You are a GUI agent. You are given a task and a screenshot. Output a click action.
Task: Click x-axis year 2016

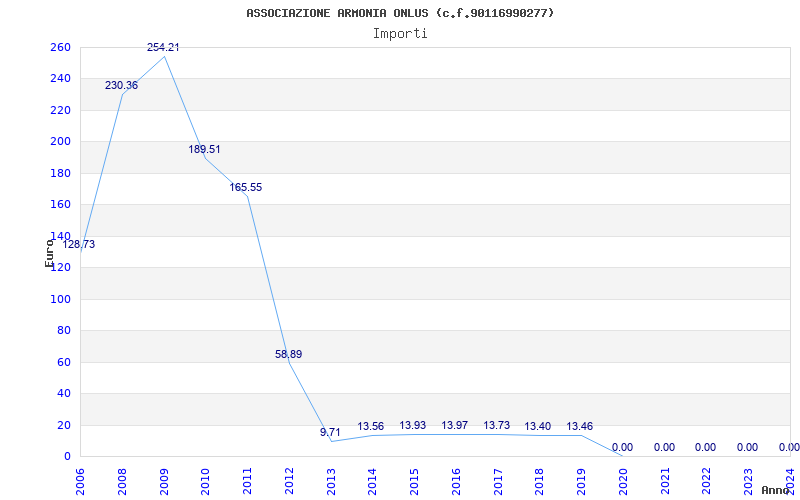[456, 482]
